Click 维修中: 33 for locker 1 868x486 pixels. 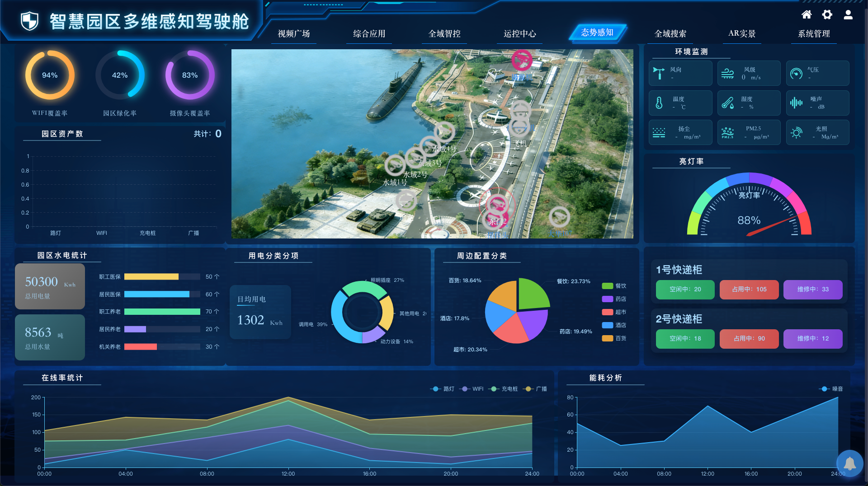(813, 290)
